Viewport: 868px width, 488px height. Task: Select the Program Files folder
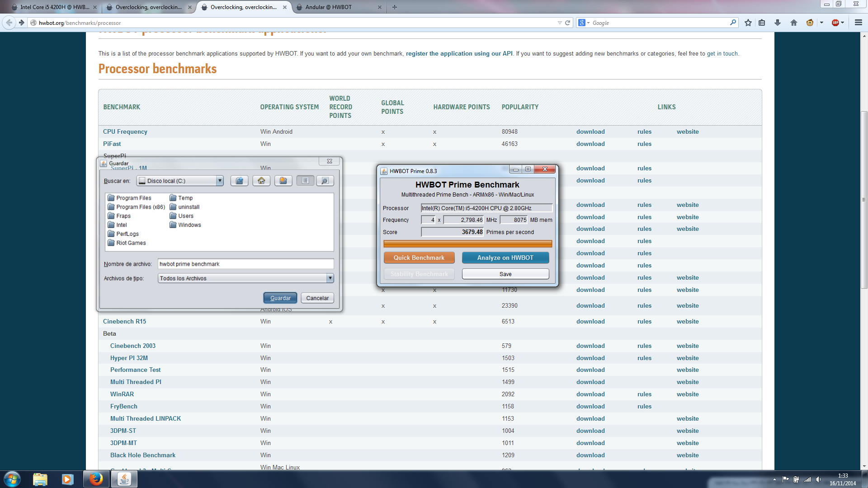coord(130,198)
